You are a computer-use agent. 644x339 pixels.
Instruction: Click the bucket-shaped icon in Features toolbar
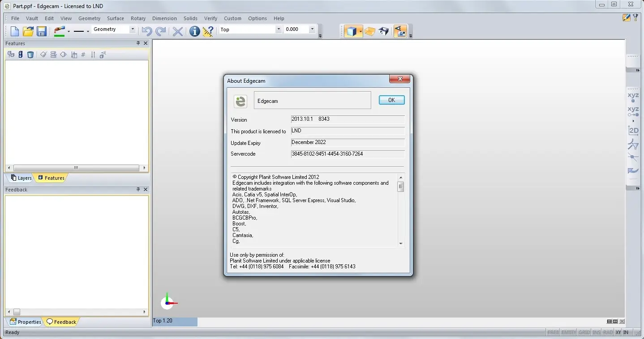(x=30, y=55)
